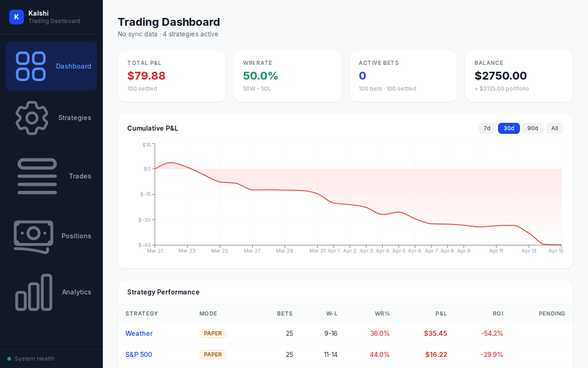
Task: Click the Total P&L value $79.88
Action: pos(147,76)
